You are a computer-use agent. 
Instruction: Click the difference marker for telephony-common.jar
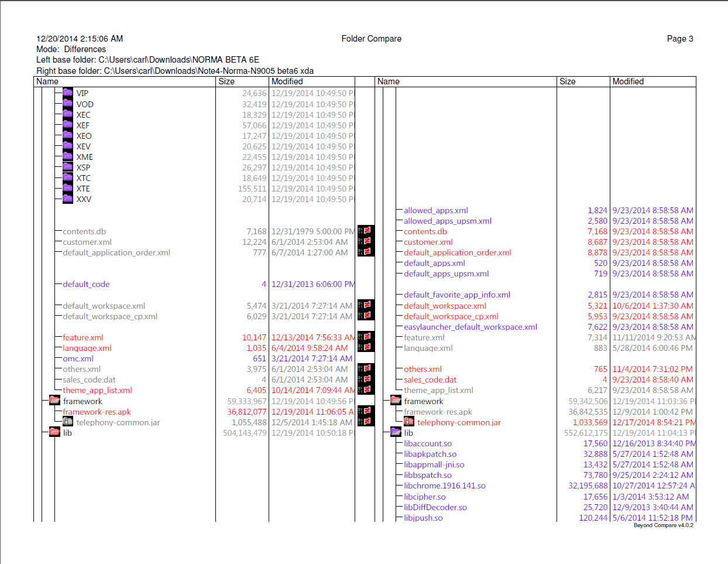[x=366, y=422]
